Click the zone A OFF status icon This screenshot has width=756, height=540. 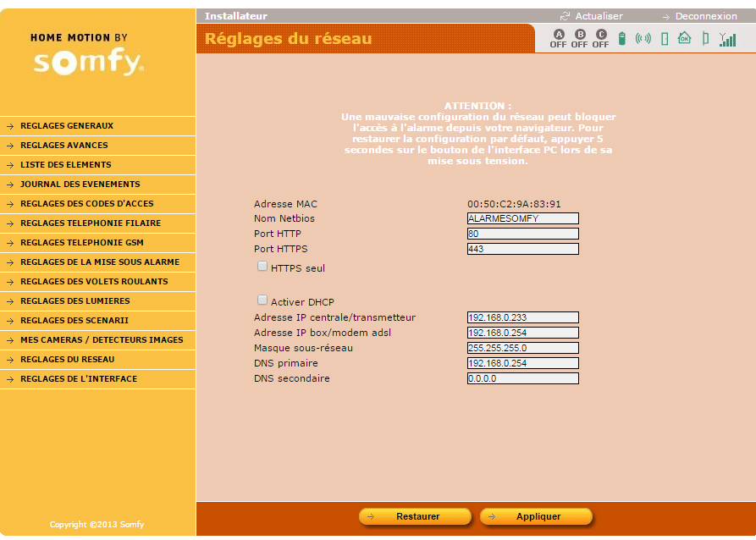pos(558,39)
